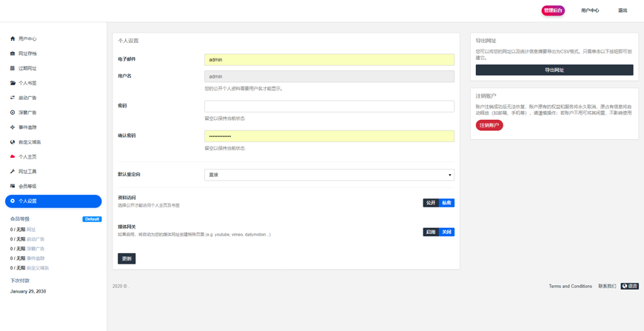This screenshot has height=331, width=644.
Task: Open the 默认重定向 dropdown
Action: click(x=329, y=175)
